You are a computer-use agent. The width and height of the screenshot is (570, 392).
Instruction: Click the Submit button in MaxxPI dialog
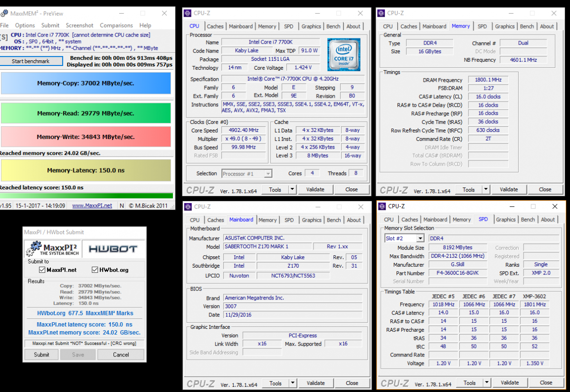coord(41,355)
